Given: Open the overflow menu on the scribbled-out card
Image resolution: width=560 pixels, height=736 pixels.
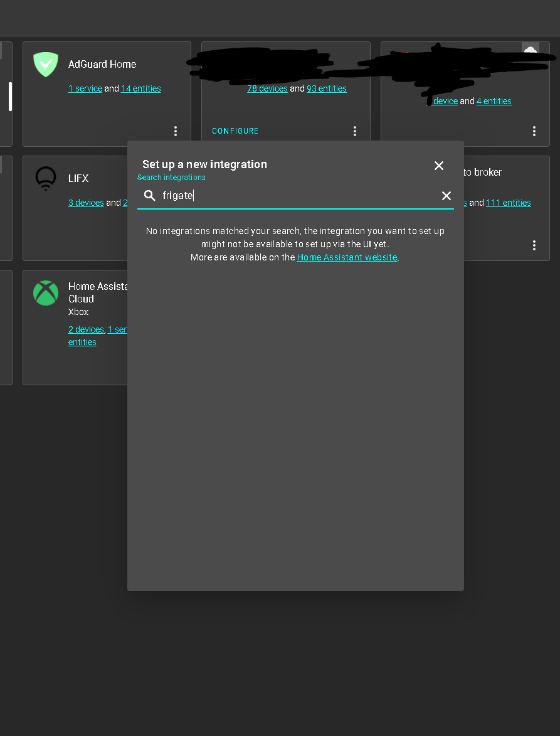Looking at the screenshot, I should coord(534,131).
